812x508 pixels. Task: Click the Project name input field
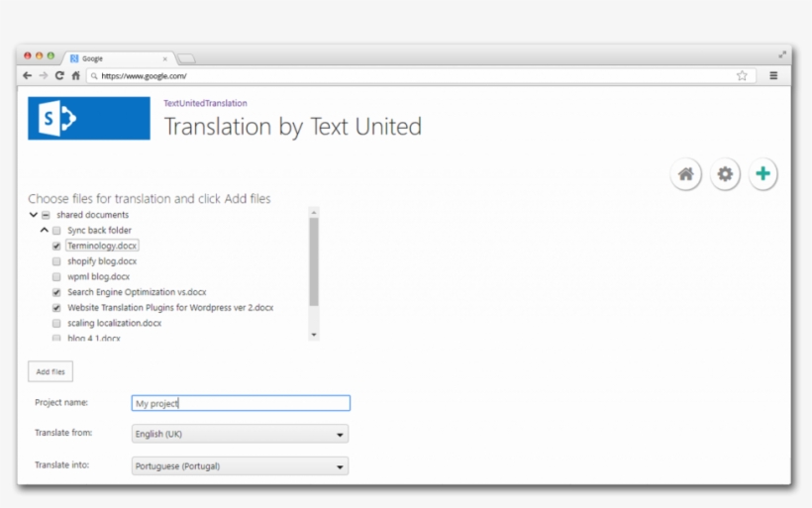click(241, 403)
